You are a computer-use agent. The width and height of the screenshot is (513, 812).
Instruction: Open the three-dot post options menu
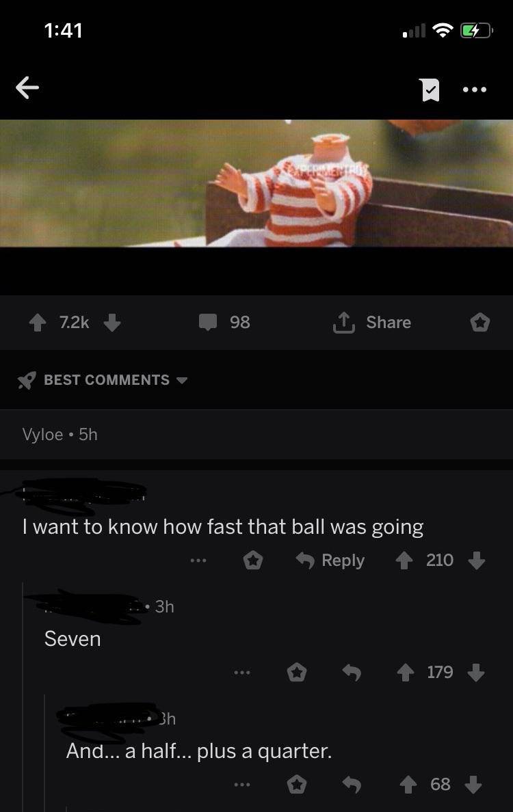pyautogui.click(x=475, y=90)
